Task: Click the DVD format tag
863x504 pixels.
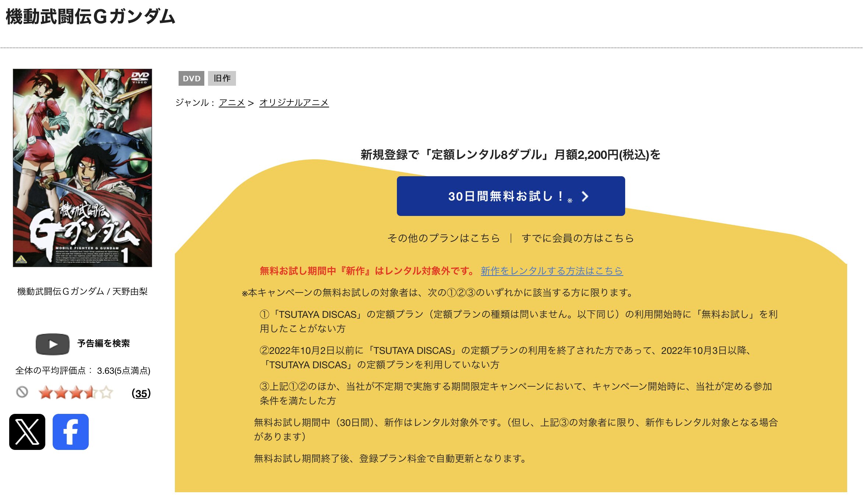Action: click(191, 78)
